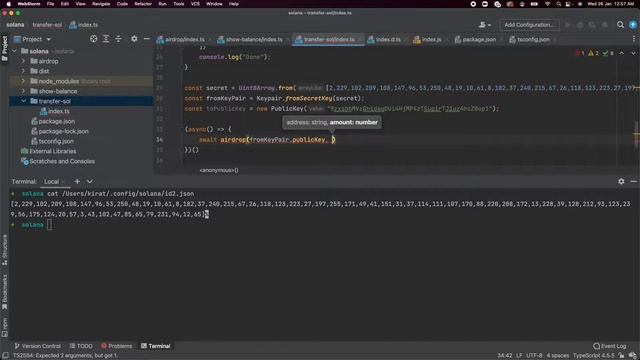Hide the Project panel with minus icon
The height and width of the screenshot is (360, 640).
pos(147,39)
